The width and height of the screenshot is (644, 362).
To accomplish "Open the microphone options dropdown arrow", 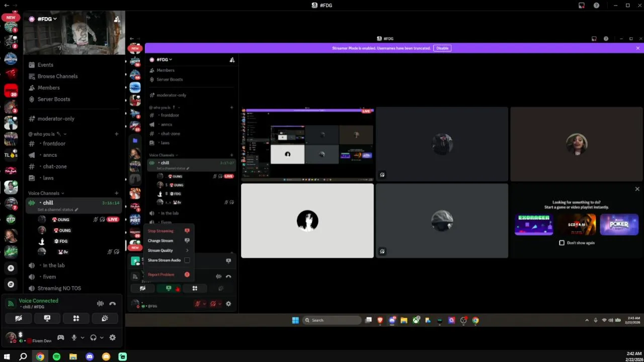I will (82, 338).
